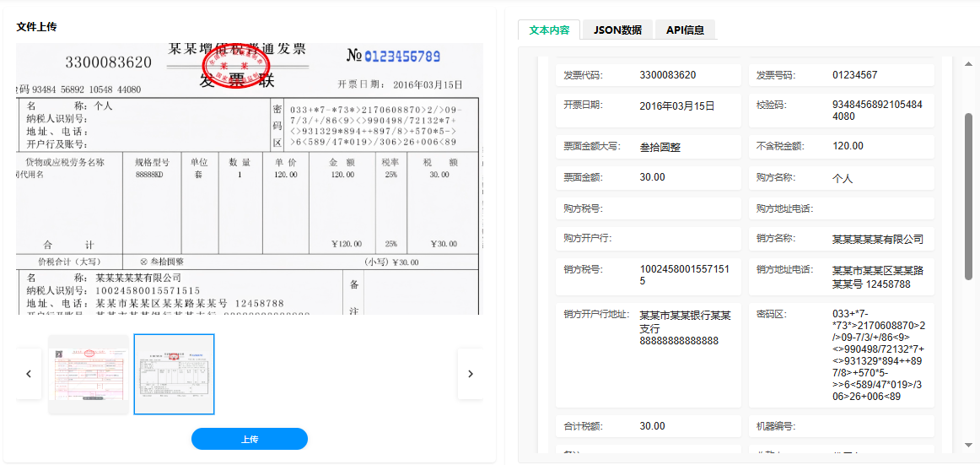Open the JSON数据 tab
Viewport: 980px width, 465px height.
617,30
